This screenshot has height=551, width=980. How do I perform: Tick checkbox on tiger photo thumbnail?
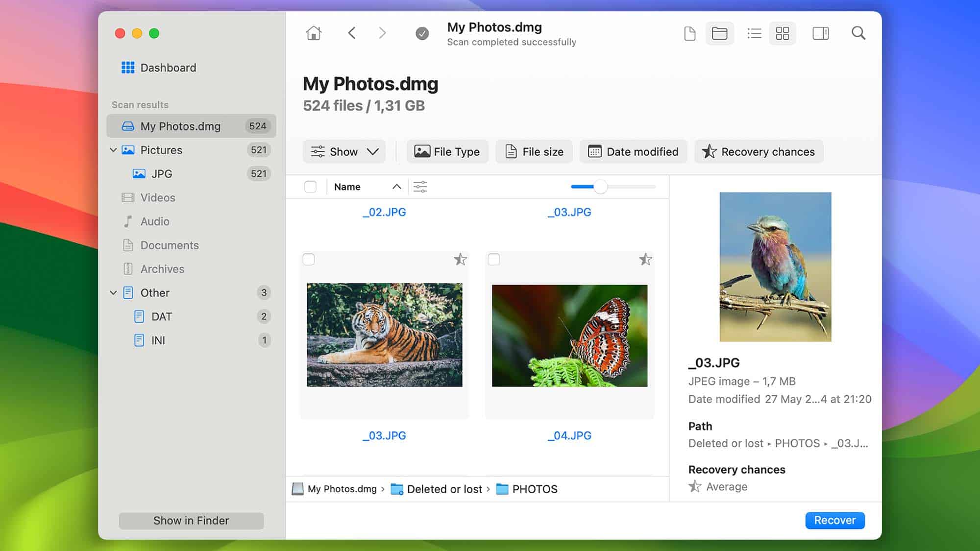[309, 259]
